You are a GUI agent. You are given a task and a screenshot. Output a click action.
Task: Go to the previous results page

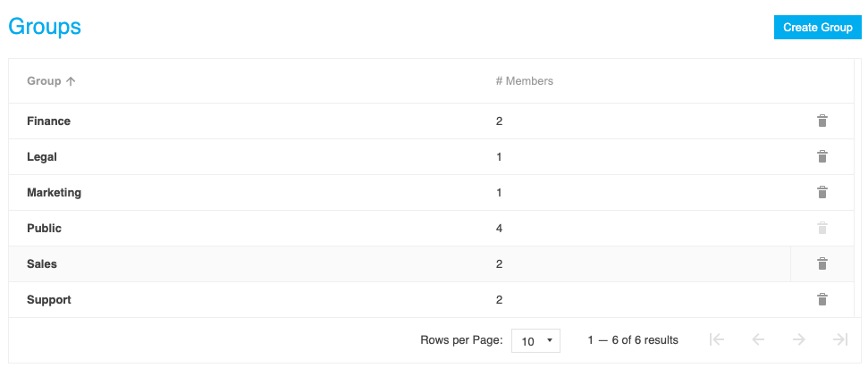[x=758, y=339]
